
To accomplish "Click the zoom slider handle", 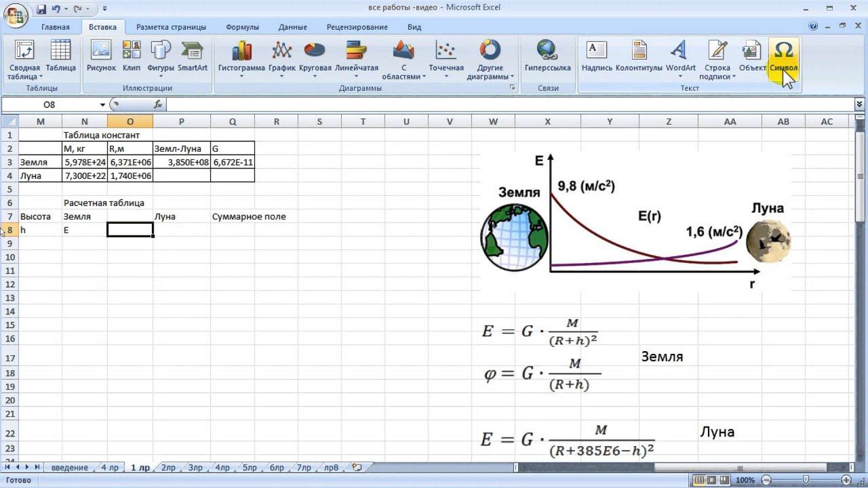I will (805, 480).
